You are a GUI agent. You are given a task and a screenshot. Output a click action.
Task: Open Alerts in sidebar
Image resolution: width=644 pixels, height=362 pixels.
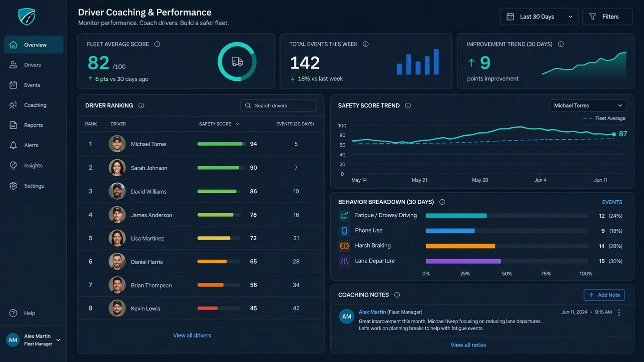click(33, 145)
